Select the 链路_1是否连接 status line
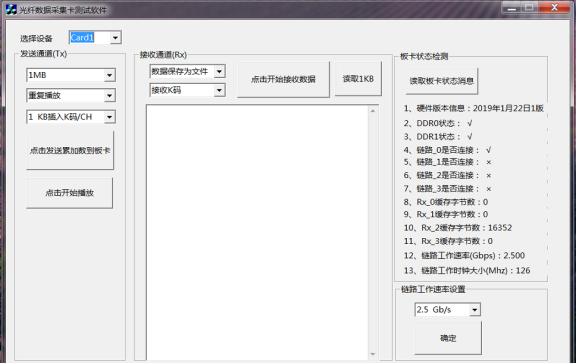Image resolution: width=576 pixels, height=363 pixels. pyautogui.click(x=447, y=162)
